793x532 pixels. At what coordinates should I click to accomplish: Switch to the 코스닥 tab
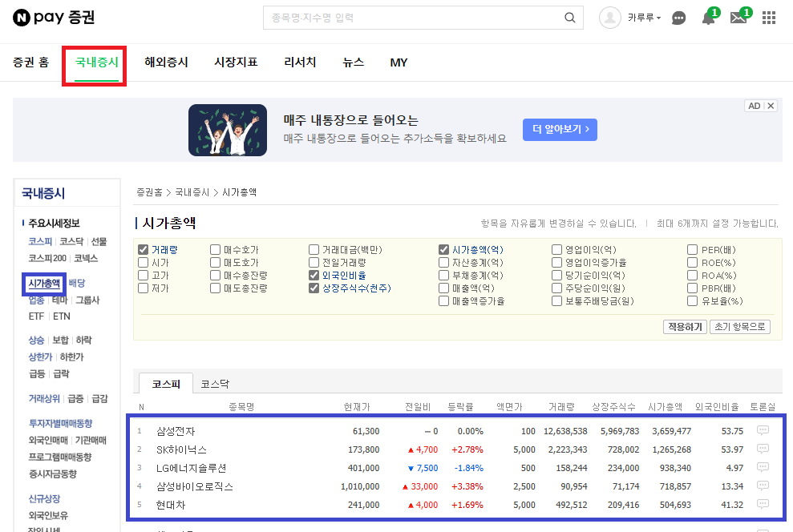coord(215,384)
